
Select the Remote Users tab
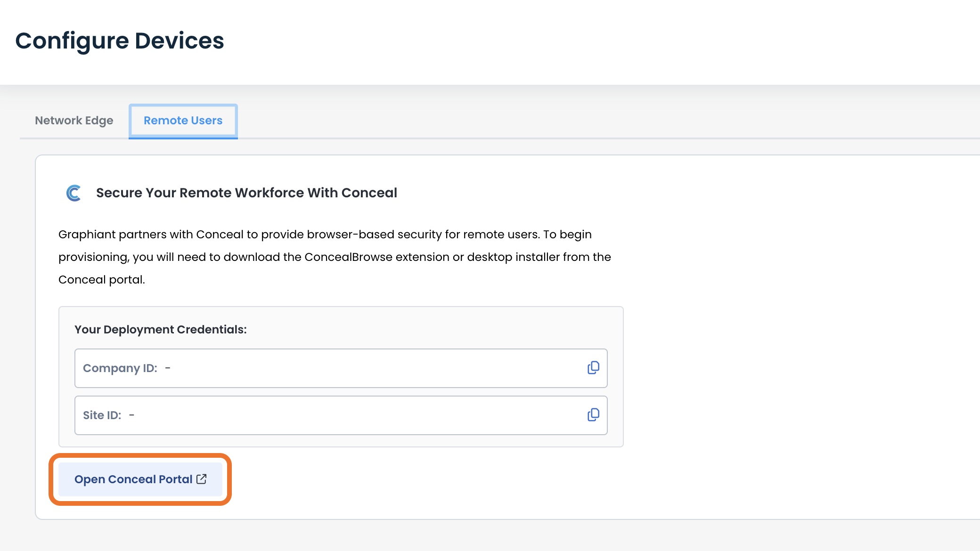click(183, 121)
